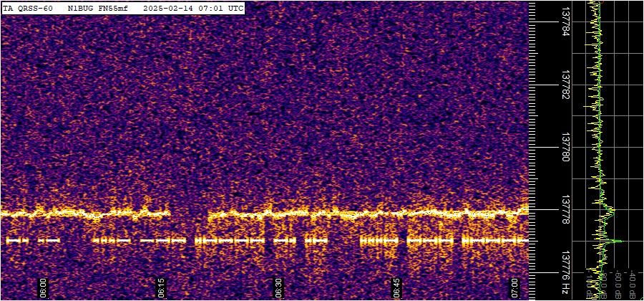The width and height of the screenshot is (644, 301).
Task: Select the 06:45 time marker
Action: pyautogui.click(x=396, y=287)
